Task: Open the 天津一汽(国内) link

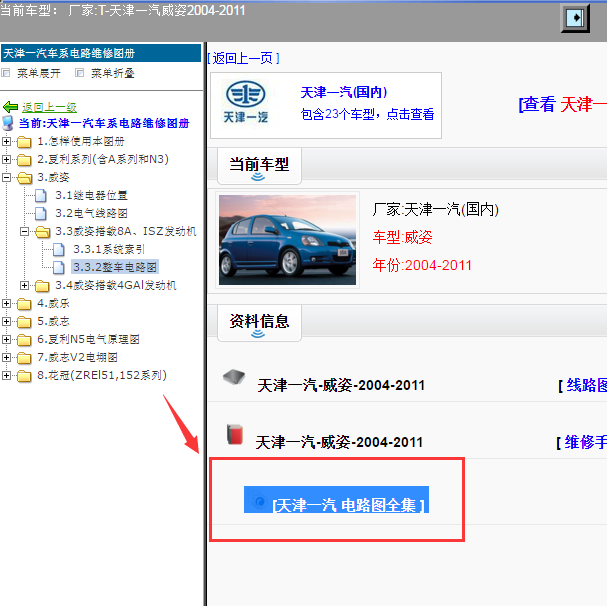Action: tap(343, 92)
